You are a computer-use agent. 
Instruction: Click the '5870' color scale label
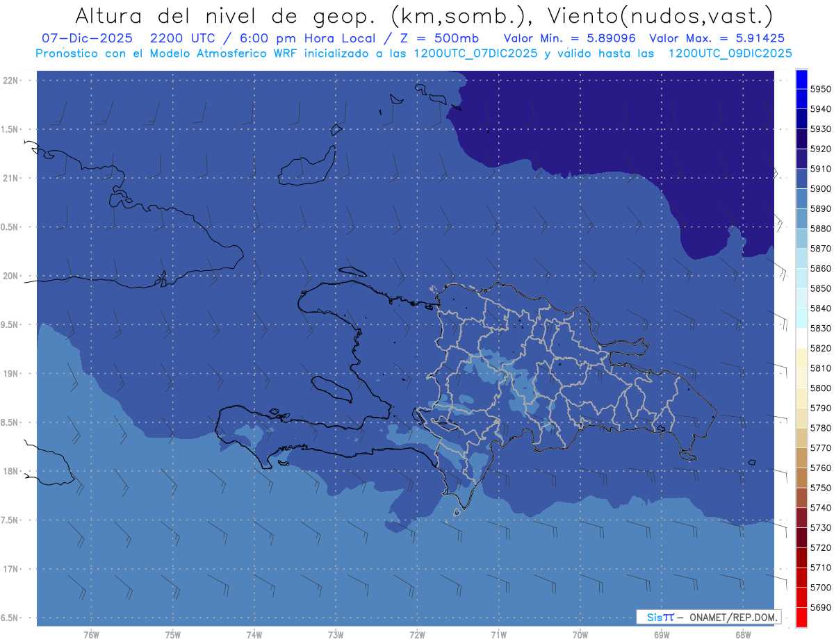[x=821, y=249]
